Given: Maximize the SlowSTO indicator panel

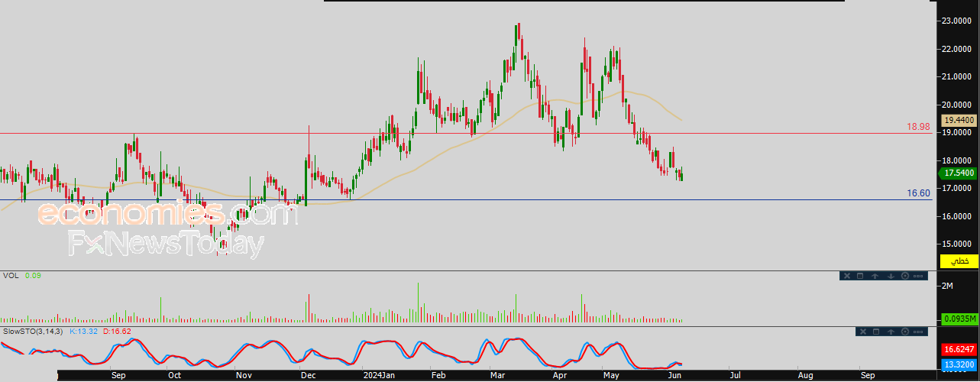Looking at the screenshot, I should coord(876,332).
